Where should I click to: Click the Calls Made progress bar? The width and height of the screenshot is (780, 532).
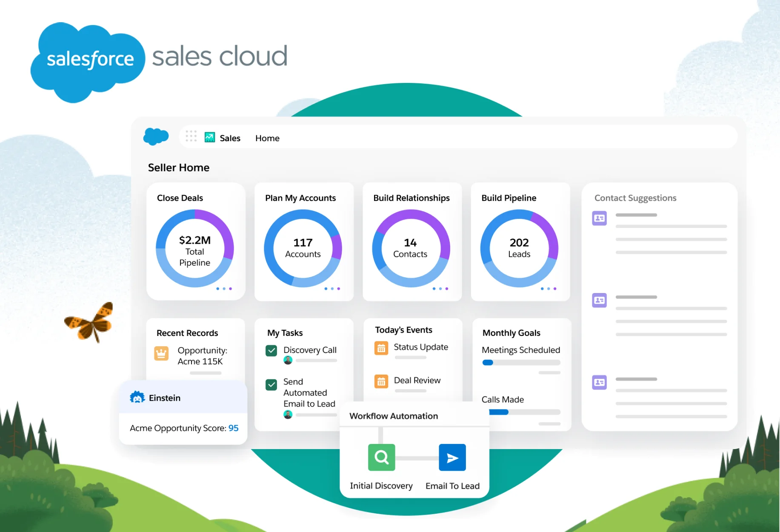point(520,412)
